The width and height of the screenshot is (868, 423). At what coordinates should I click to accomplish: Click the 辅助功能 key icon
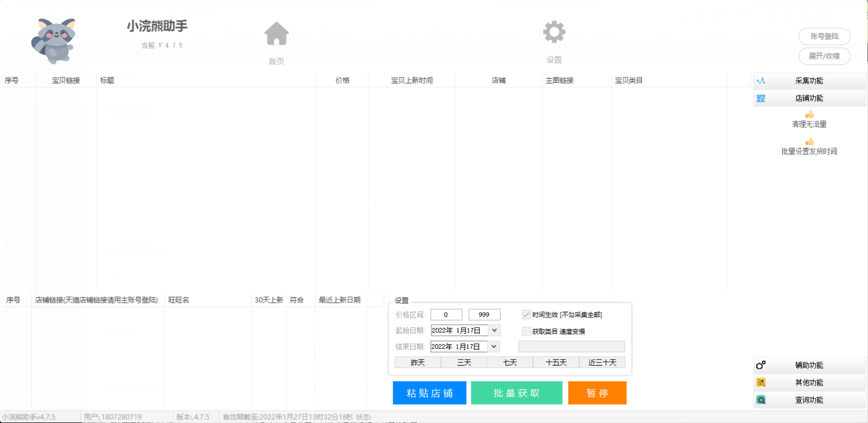pos(761,365)
